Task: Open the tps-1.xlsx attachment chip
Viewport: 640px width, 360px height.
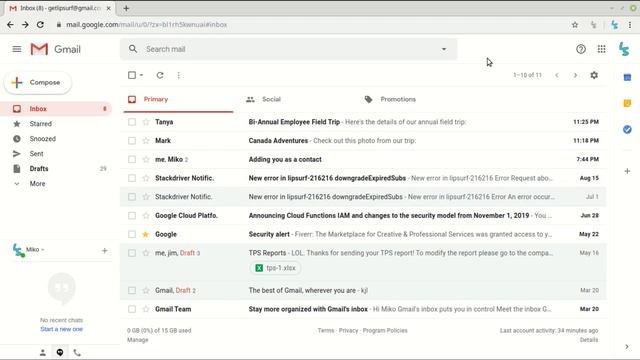Action: pos(276,268)
